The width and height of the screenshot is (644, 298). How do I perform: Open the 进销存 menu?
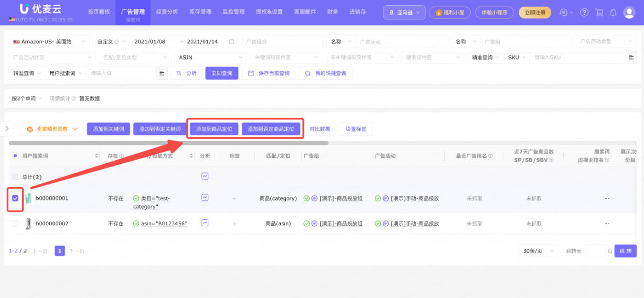[358, 11]
